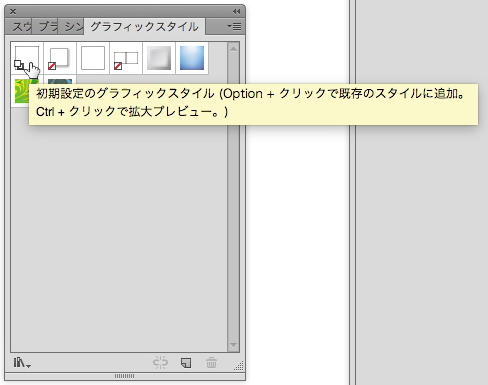Select the green swirl pattern style
This screenshot has width=488, height=385.
[x=21, y=91]
